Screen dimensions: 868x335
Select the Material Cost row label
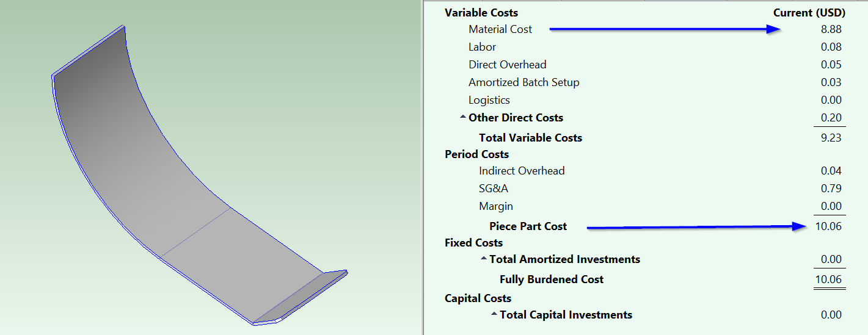coord(500,29)
